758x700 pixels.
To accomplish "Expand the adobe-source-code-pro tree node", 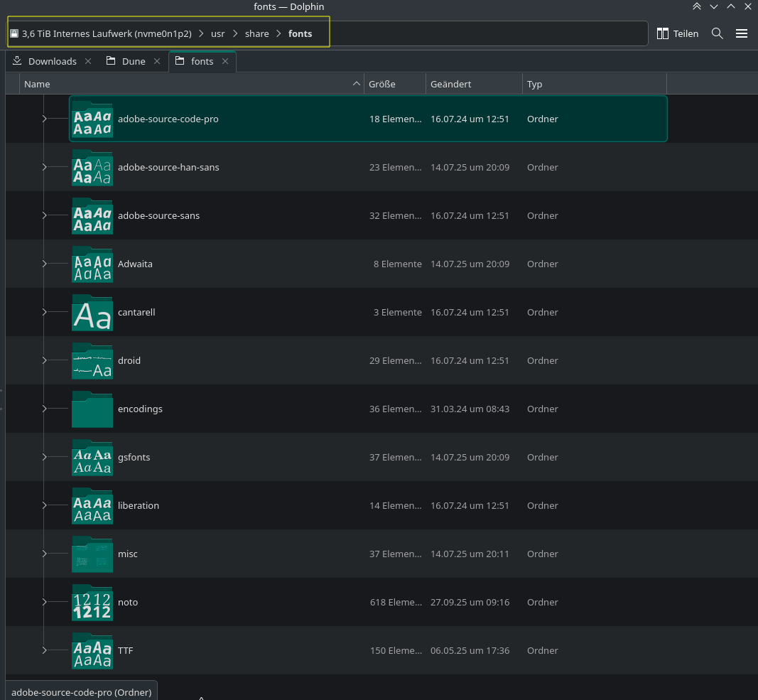I will (x=45, y=119).
